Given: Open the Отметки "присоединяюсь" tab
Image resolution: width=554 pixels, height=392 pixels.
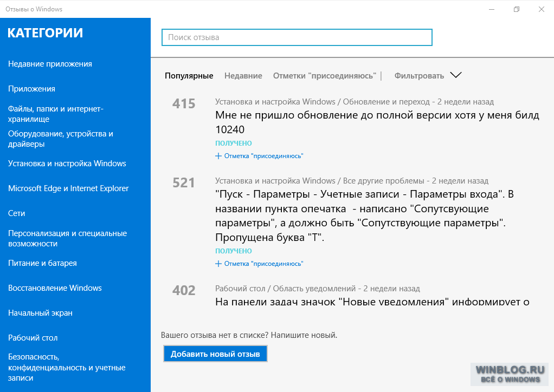Looking at the screenshot, I should pyautogui.click(x=324, y=76).
